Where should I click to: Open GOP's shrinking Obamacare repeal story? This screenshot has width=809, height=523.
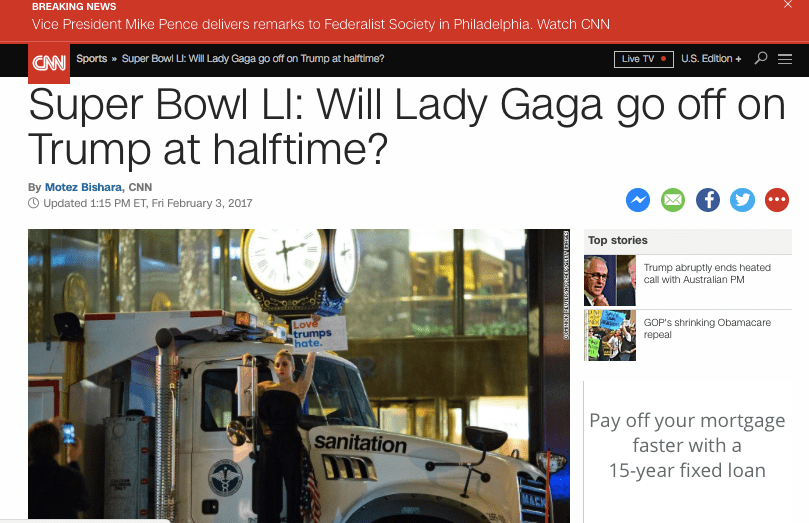(x=707, y=329)
